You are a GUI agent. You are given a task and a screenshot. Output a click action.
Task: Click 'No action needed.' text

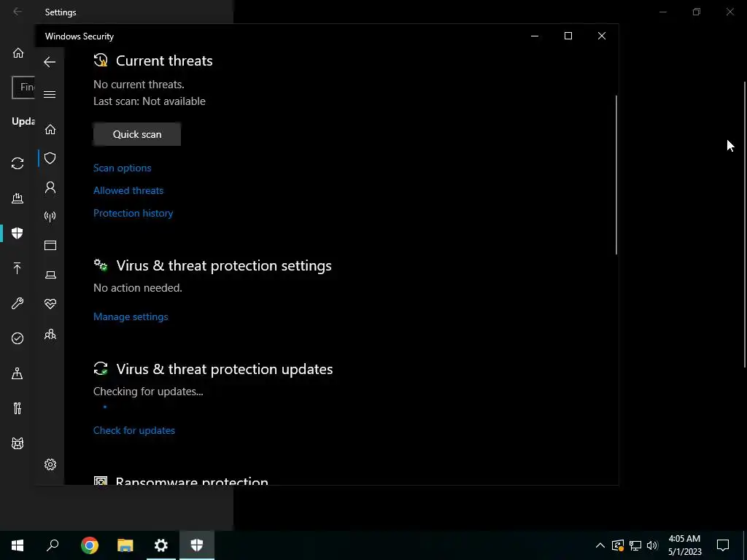click(138, 288)
